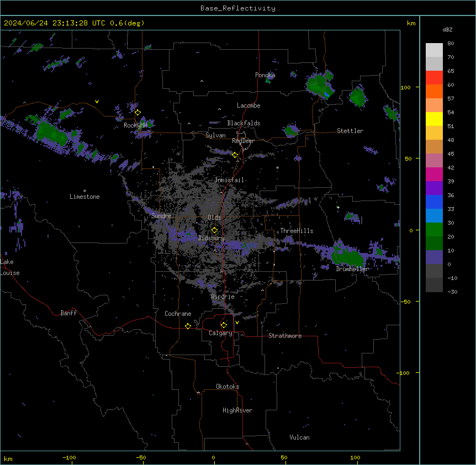Select the white asterisk above Limestone label
Image resolution: width=476 pixels, height=465 pixels.
point(84,191)
